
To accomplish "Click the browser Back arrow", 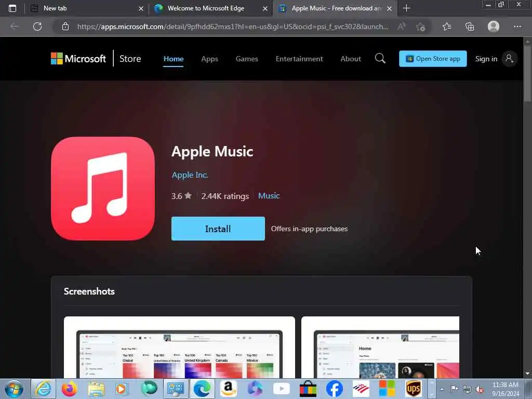I will 15,26.
